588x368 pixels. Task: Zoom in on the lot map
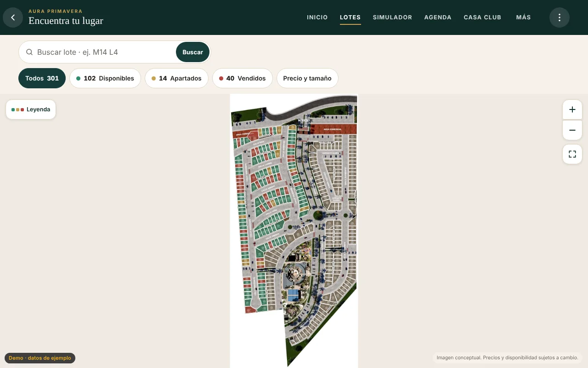click(572, 109)
